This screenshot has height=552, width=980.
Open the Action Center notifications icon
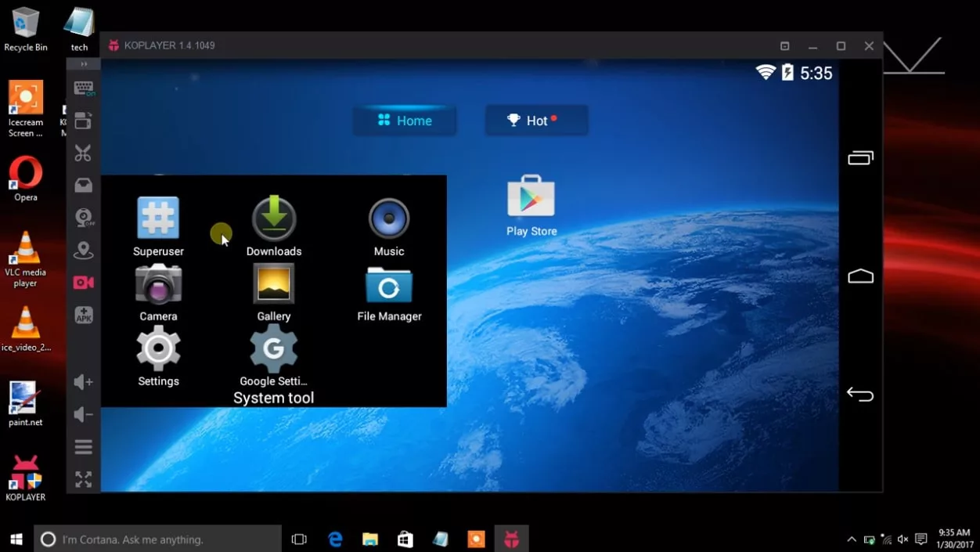pyautogui.click(x=921, y=539)
